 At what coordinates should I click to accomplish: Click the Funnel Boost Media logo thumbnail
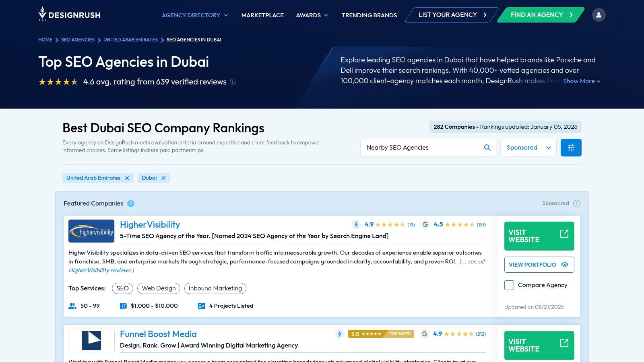click(91, 340)
